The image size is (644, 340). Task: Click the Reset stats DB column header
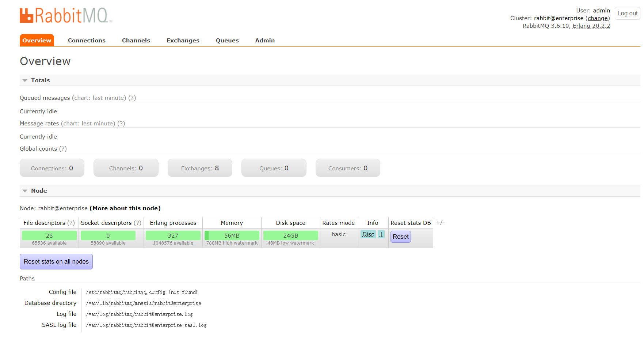pyautogui.click(x=411, y=223)
